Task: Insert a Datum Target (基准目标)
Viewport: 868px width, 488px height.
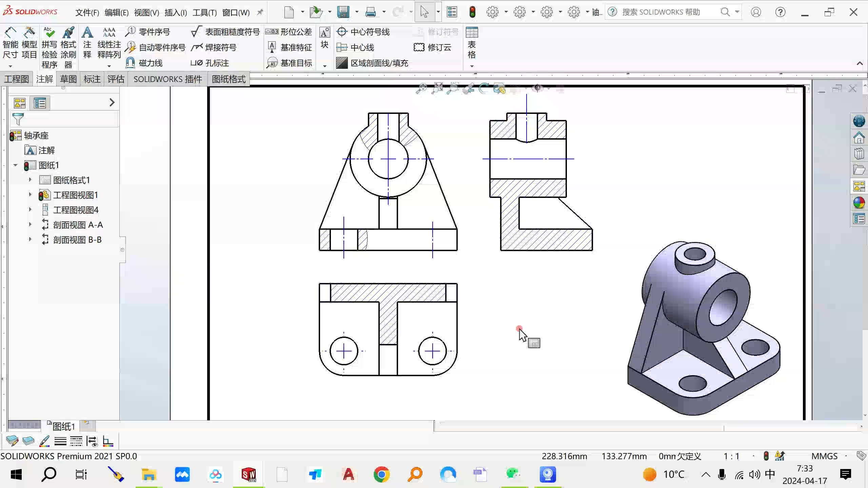Action: point(289,63)
